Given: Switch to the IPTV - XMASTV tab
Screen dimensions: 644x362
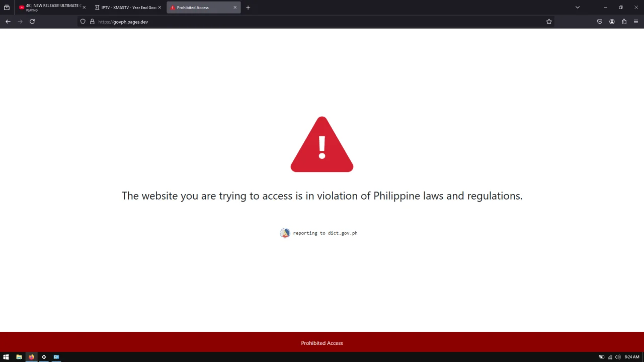Looking at the screenshot, I should pos(128,8).
